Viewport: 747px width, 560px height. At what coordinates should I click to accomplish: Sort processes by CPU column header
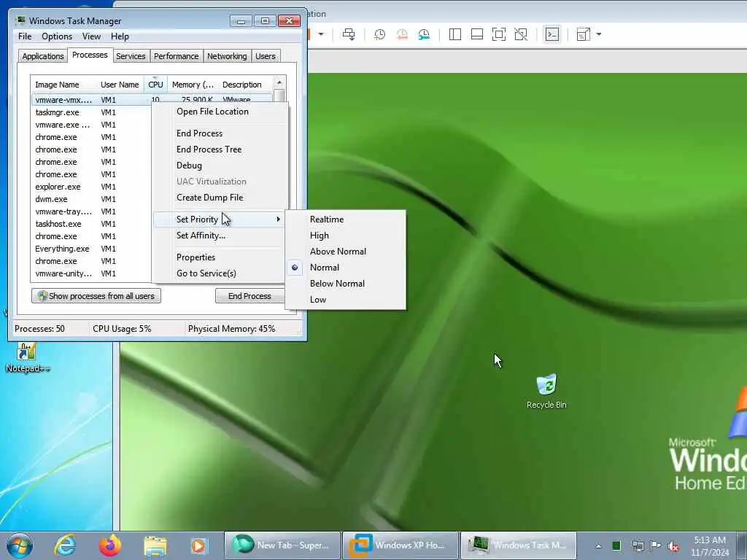point(155,85)
